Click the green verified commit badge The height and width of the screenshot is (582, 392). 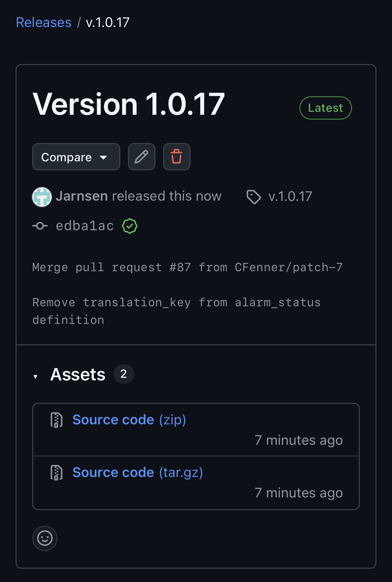coord(130,226)
